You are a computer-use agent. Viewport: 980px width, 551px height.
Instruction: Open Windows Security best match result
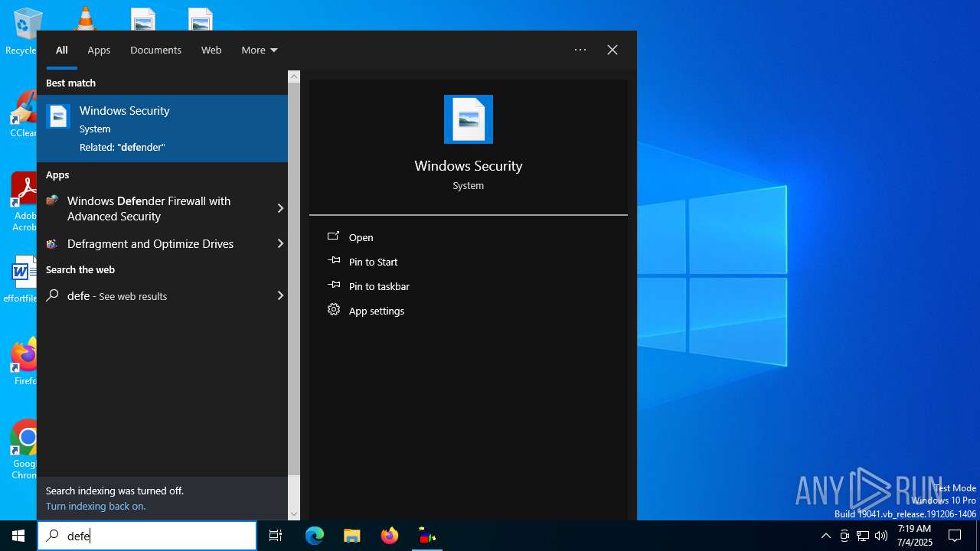click(162, 129)
